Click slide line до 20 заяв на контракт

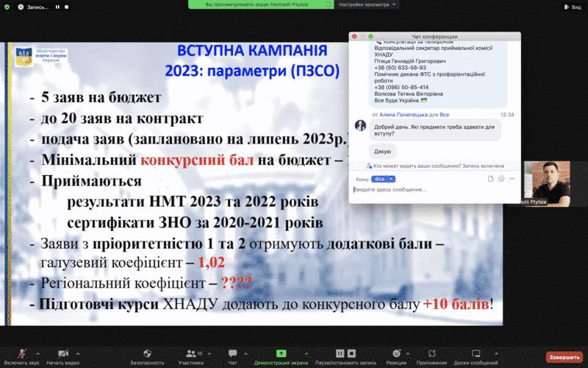click(122, 118)
